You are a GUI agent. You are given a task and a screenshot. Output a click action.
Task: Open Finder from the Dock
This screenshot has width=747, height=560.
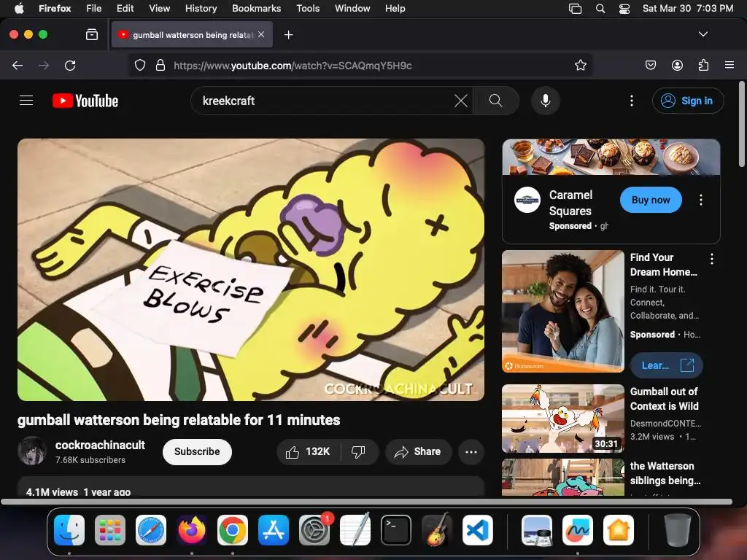[69, 530]
